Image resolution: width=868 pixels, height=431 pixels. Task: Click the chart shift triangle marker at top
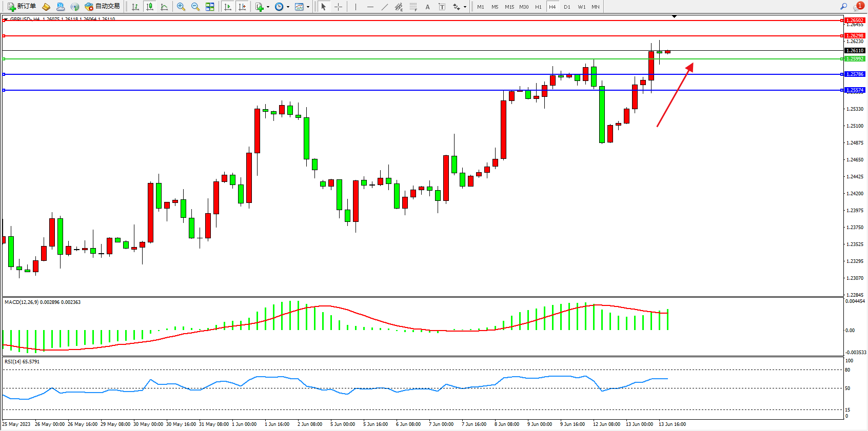674,17
